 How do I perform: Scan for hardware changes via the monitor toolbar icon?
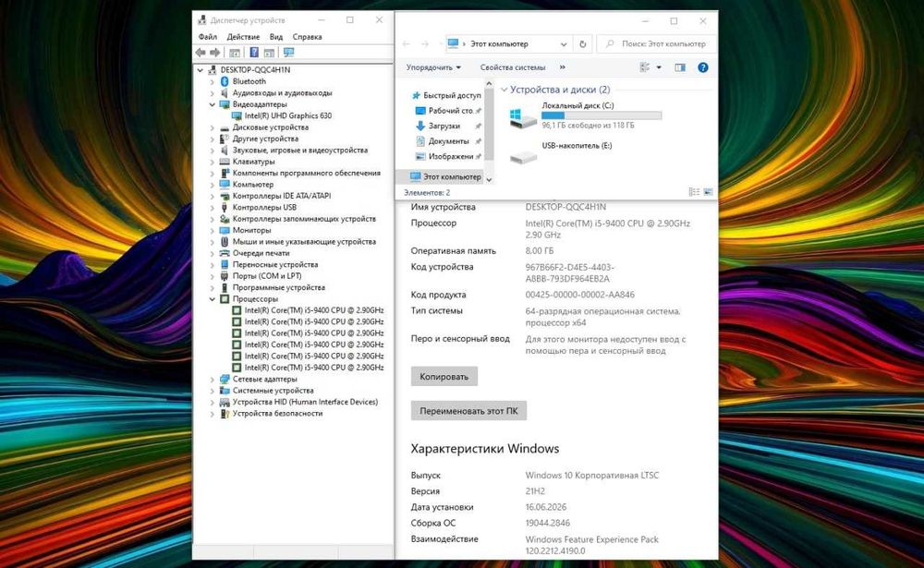[288, 53]
